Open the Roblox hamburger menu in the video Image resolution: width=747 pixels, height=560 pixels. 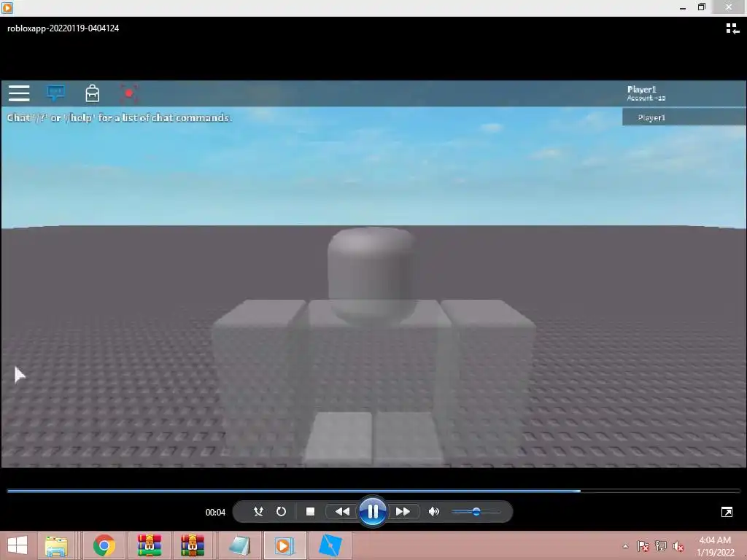pyautogui.click(x=19, y=93)
